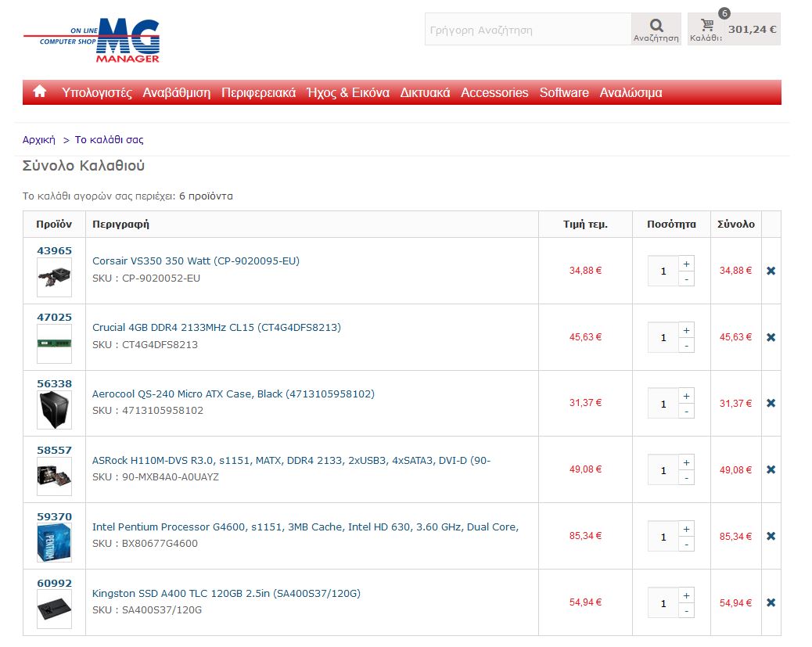This screenshot has width=812, height=647.
Task: Click the Kingston SSD thumbnail
Action: 55,609
